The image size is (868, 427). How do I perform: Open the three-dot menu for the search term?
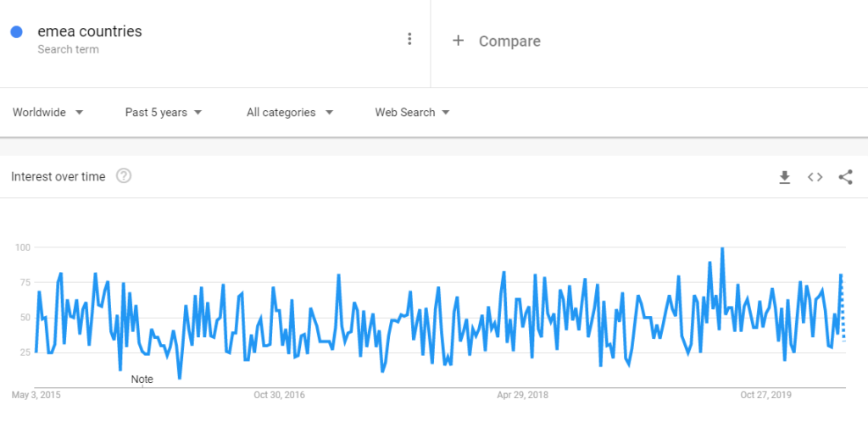(409, 39)
